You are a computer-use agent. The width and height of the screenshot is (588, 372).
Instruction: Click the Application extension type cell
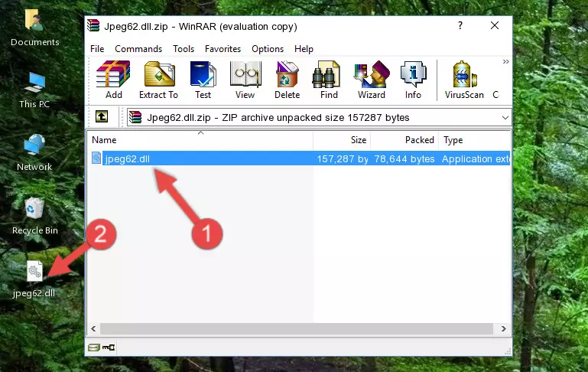tap(476, 158)
